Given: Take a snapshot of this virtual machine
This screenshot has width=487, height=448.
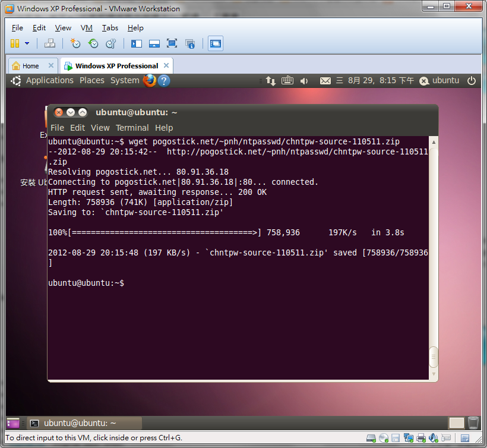Looking at the screenshot, I should point(75,43).
